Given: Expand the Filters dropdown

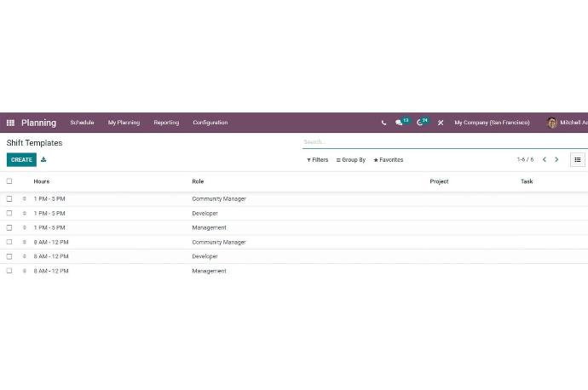Looking at the screenshot, I should tap(317, 160).
